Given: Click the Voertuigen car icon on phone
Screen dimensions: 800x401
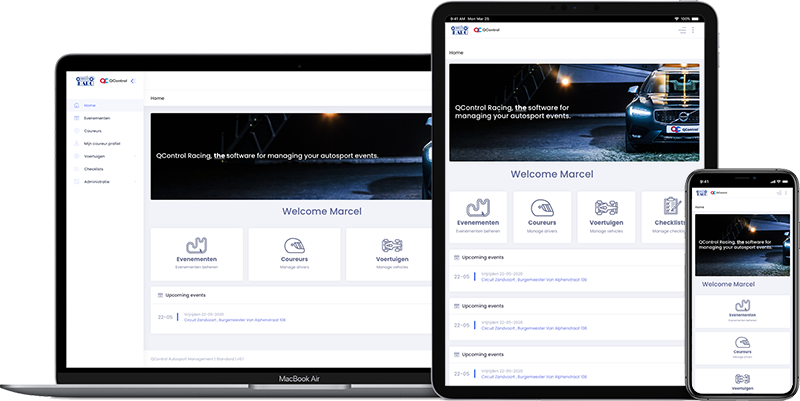Looking at the screenshot, I should pyautogui.click(x=742, y=379).
